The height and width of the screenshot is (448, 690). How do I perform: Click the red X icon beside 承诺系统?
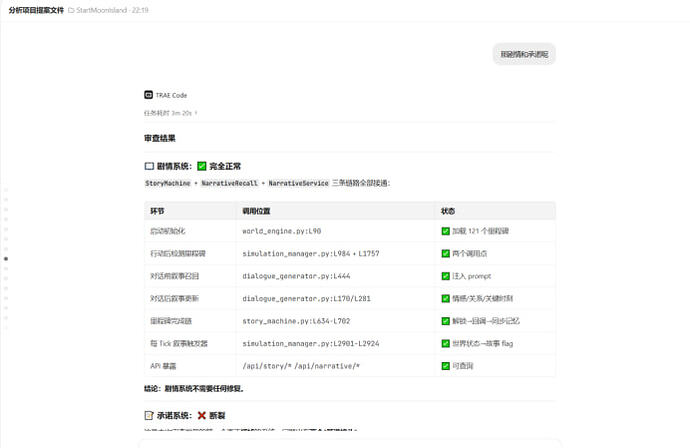click(202, 415)
